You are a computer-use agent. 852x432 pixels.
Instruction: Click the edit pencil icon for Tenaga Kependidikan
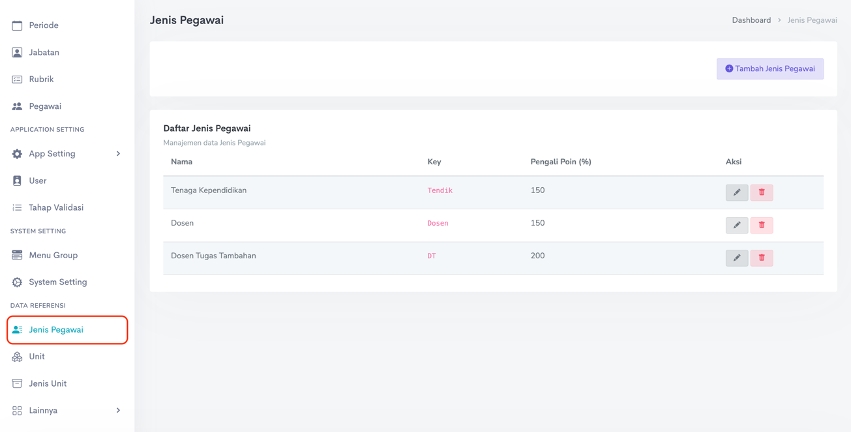point(736,193)
